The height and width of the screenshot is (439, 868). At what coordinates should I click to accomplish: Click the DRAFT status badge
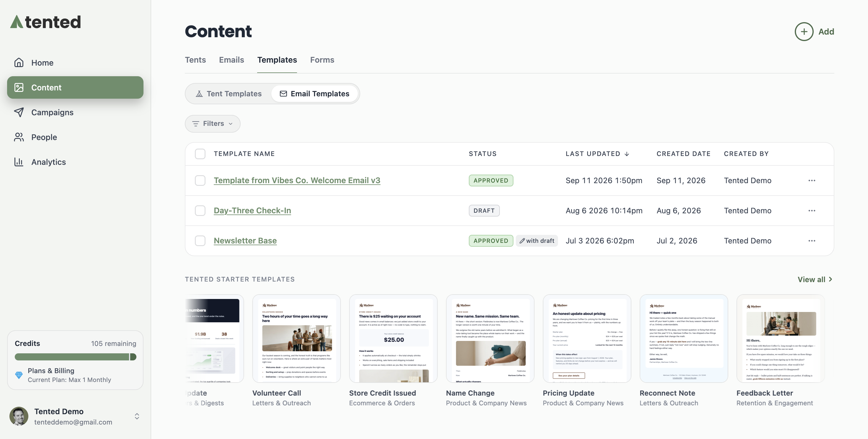pyautogui.click(x=484, y=211)
